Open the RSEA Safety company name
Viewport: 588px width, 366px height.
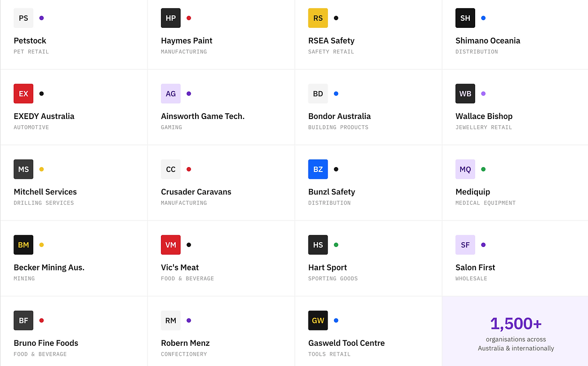click(331, 40)
